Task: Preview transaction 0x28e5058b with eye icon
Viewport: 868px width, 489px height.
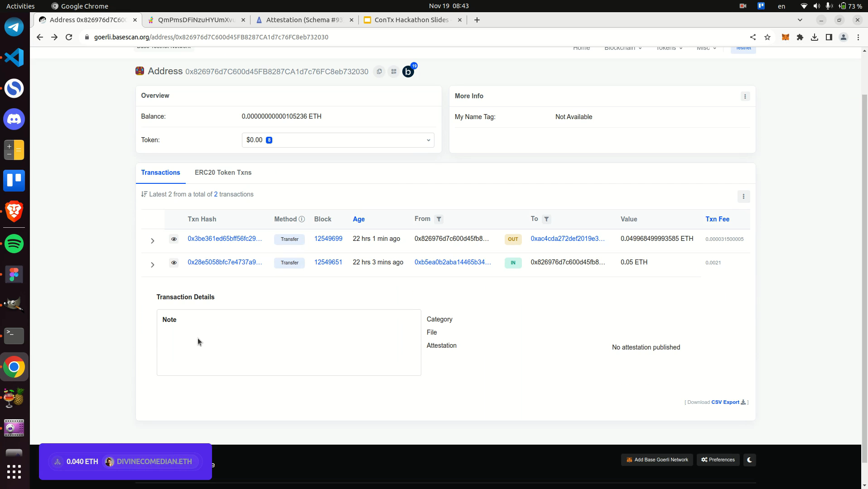Action: [174, 263]
